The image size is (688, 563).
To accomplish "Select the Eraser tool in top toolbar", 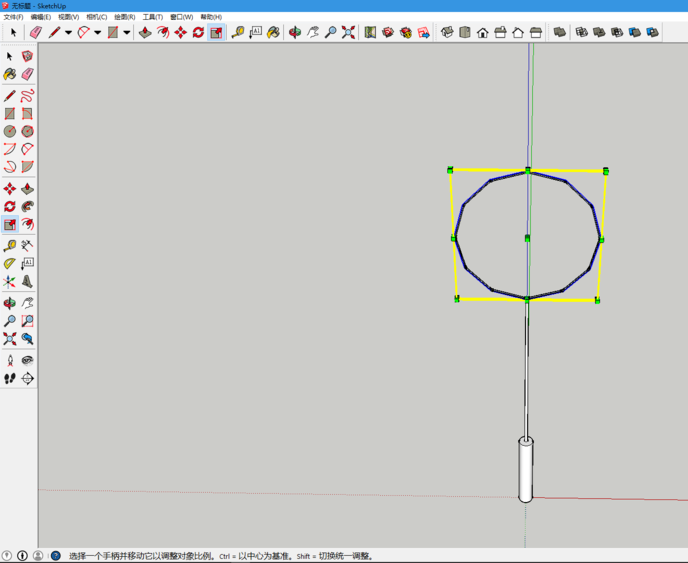I will coord(36,32).
